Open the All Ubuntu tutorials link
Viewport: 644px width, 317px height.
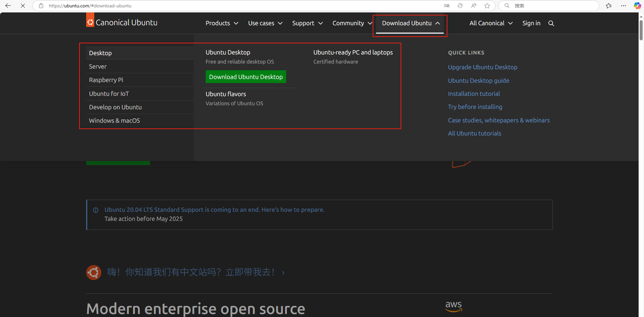click(x=474, y=133)
